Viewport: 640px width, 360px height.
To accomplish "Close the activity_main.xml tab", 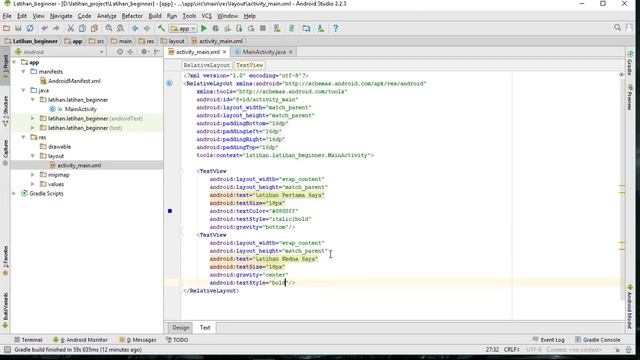I will 224,52.
